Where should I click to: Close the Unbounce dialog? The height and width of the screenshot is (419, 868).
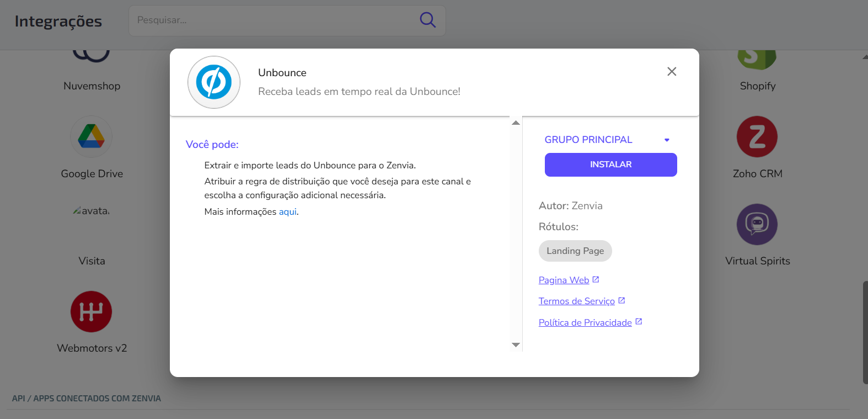click(x=672, y=71)
